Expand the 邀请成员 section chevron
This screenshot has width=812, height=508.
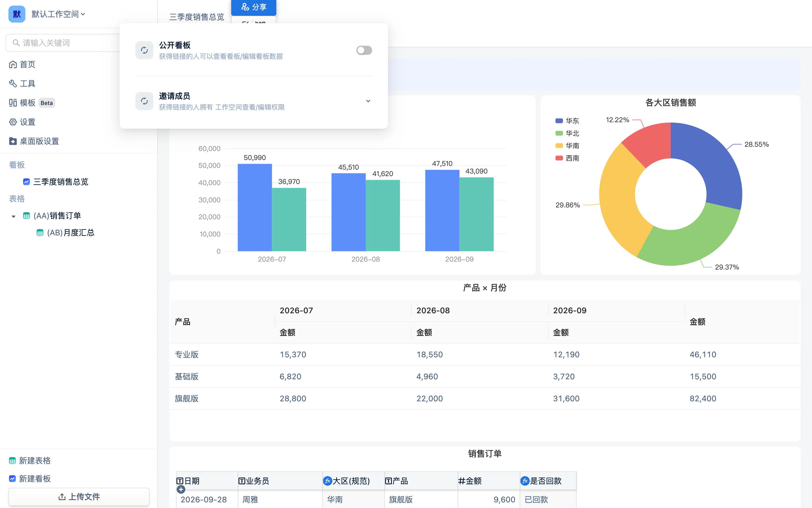click(368, 101)
